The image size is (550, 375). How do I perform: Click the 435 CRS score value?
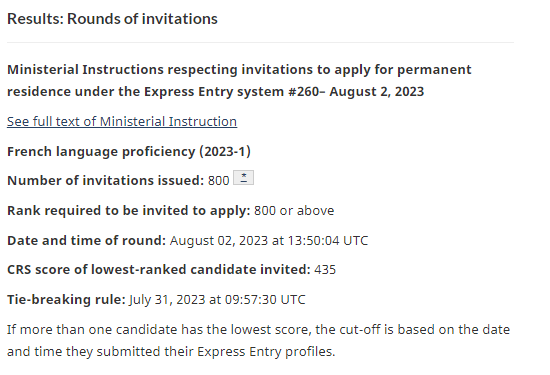click(x=325, y=270)
